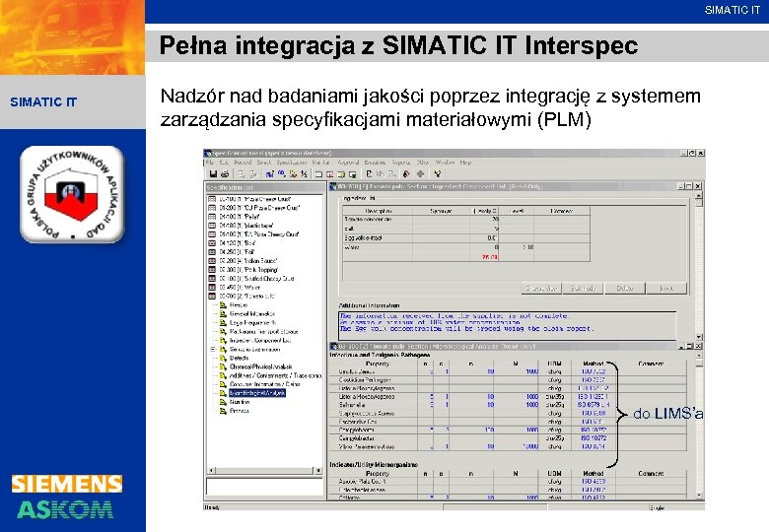
Task: Click the lightbulb help icon in toolbar
Action: (438, 174)
